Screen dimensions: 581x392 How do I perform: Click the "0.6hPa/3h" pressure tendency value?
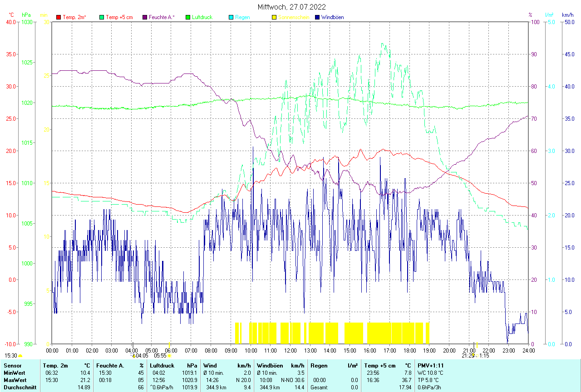[x=430, y=387]
